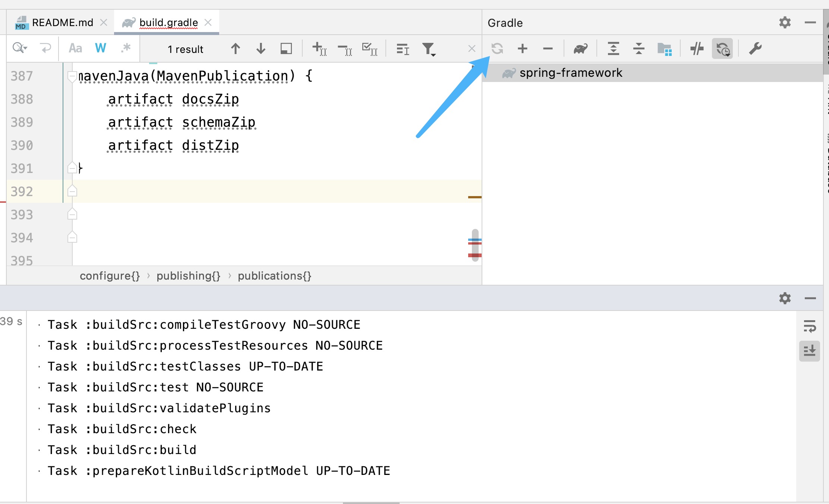829x504 pixels.
Task: Open Gradle build tool settings wrench
Action: pyautogui.click(x=755, y=48)
